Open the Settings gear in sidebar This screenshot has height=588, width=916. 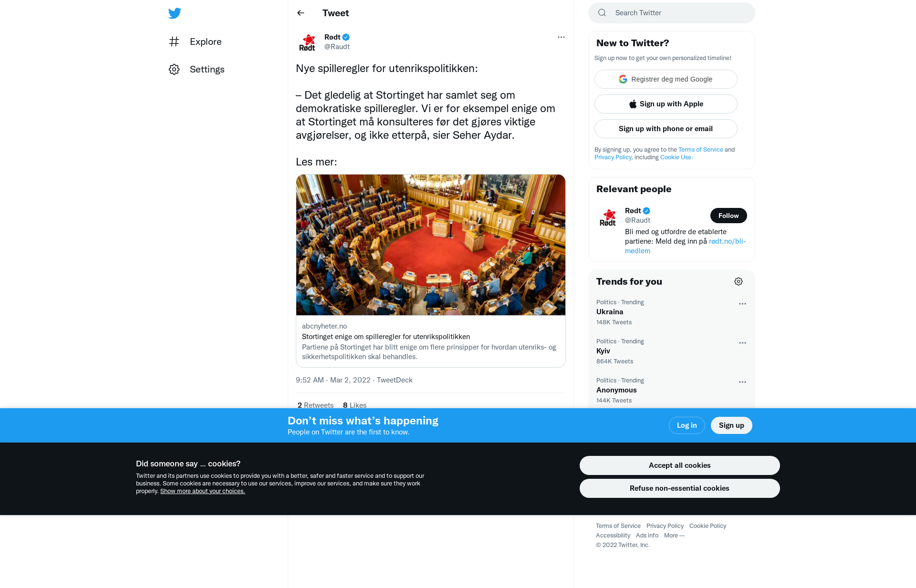click(x=174, y=69)
